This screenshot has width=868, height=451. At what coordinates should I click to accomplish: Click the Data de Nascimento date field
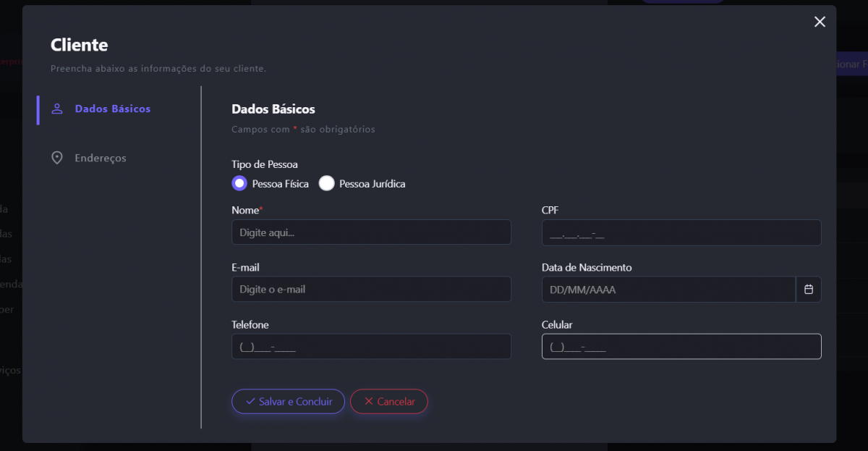(668, 290)
